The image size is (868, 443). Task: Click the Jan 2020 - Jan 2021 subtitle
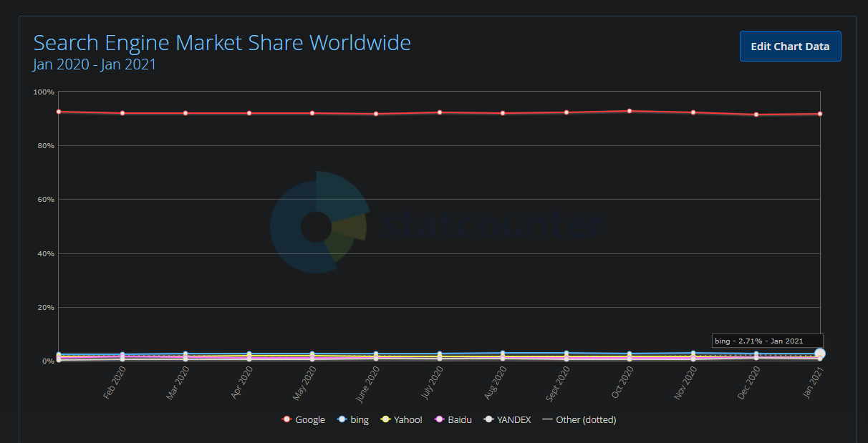95,64
